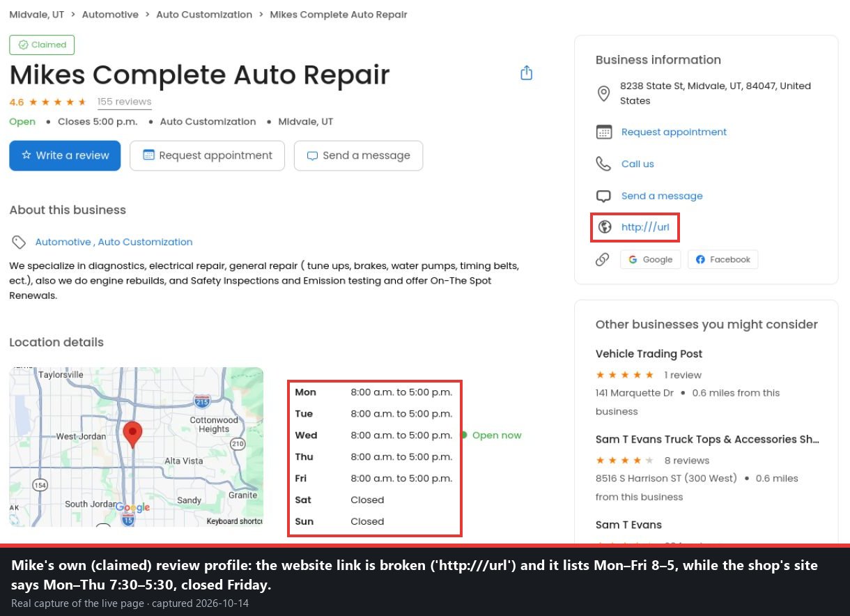Image resolution: width=850 pixels, height=616 pixels.
Task: Click the map near Cottonwood Heights
Action: [214, 424]
